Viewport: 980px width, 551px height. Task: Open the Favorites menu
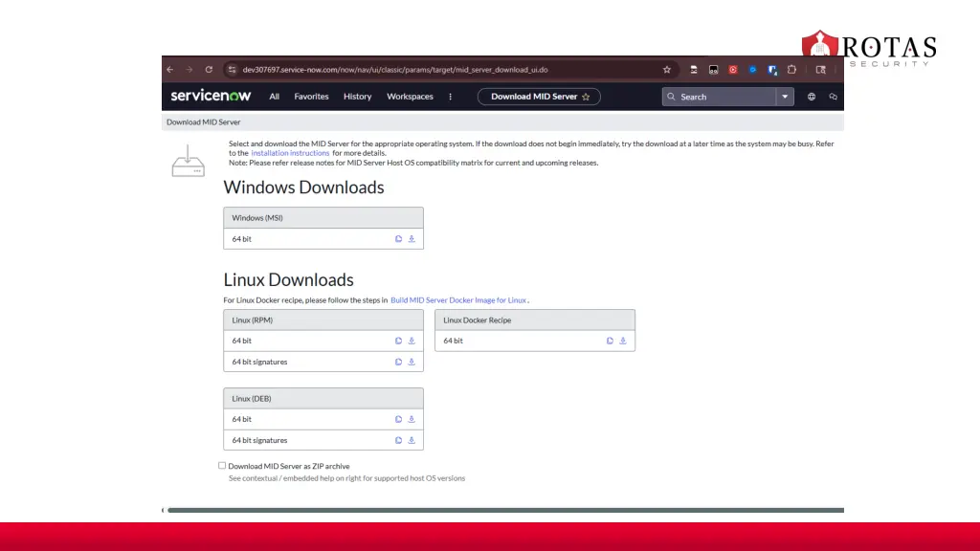click(311, 97)
